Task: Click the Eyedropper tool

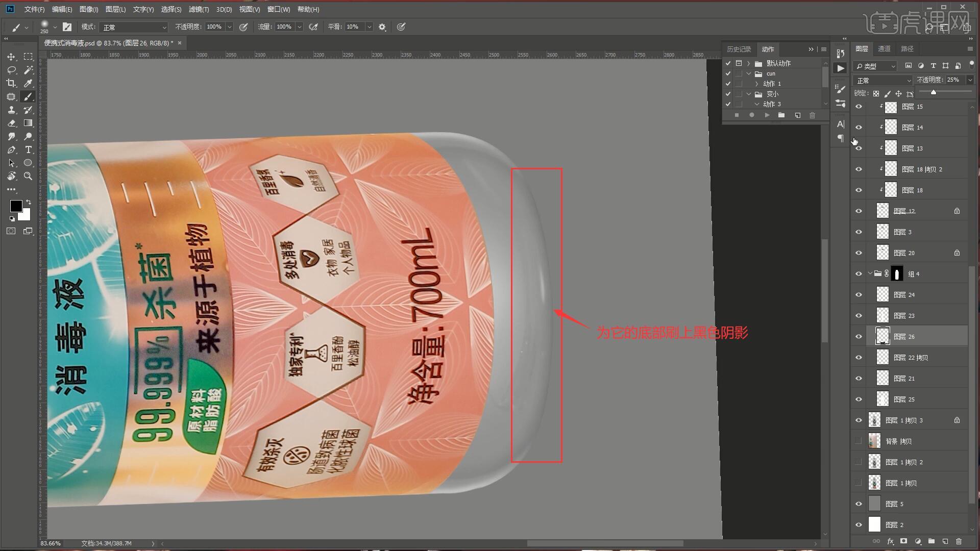Action: 28,83
